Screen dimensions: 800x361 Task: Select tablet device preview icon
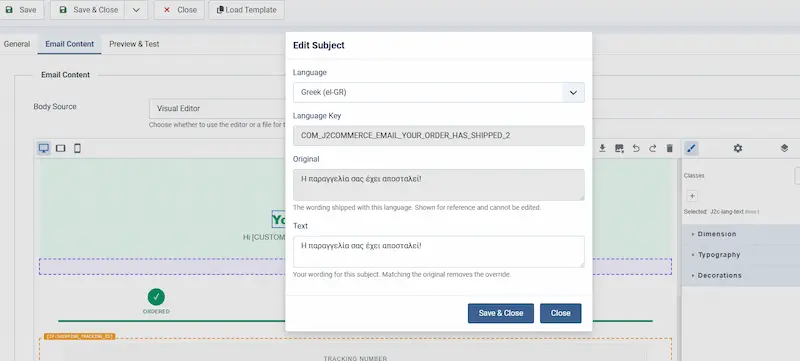coord(61,148)
